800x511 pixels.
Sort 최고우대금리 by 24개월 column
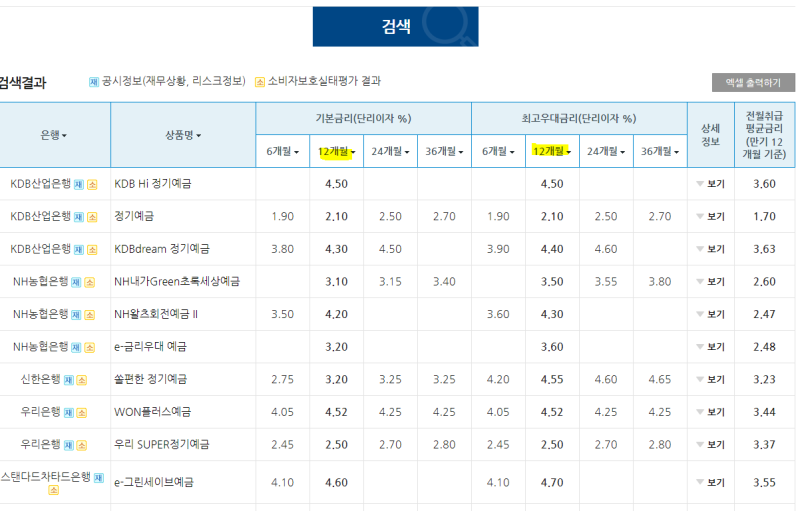pyautogui.click(x=606, y=151)
